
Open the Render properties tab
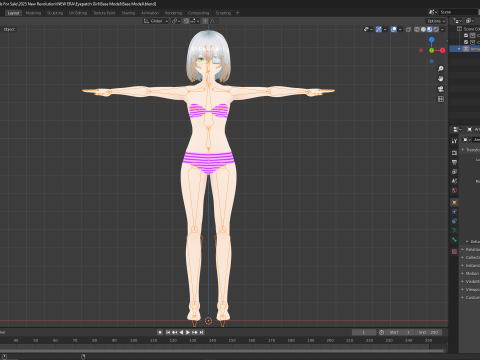454,153
